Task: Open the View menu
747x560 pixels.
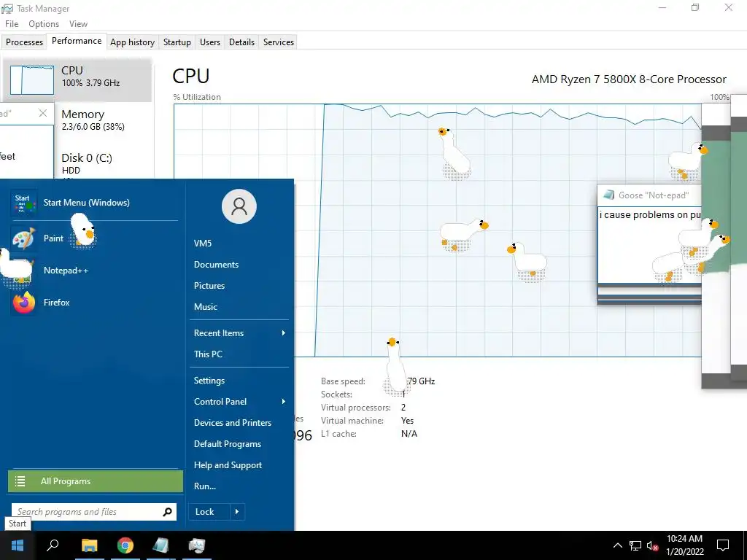Action: (x=78, y=24)
